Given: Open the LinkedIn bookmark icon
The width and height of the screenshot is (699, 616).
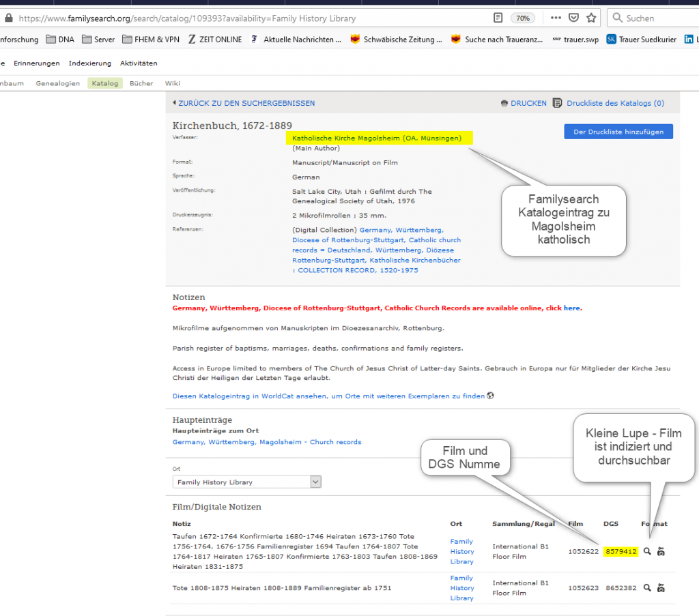Looking at the screenshot, I should point(689,39).
